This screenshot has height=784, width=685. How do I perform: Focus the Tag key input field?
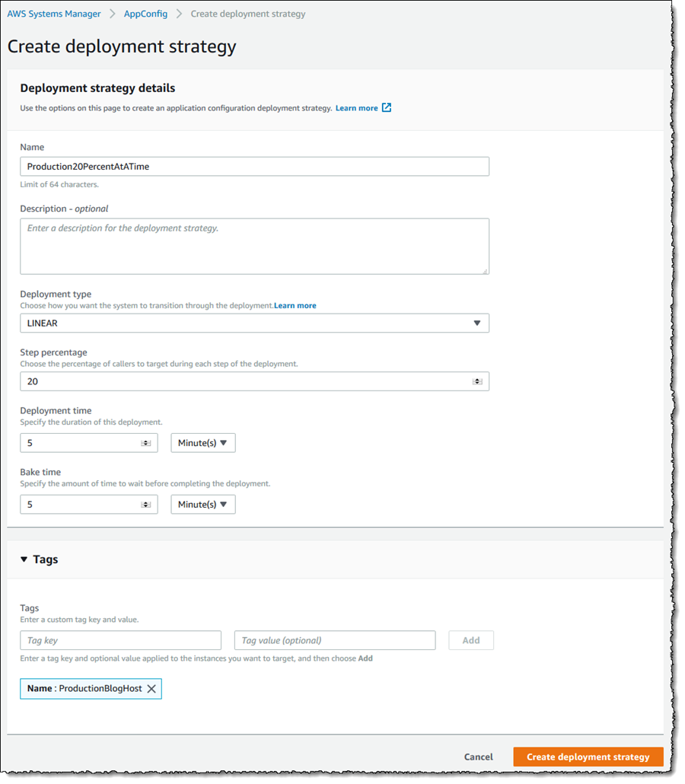pos(120,640)
